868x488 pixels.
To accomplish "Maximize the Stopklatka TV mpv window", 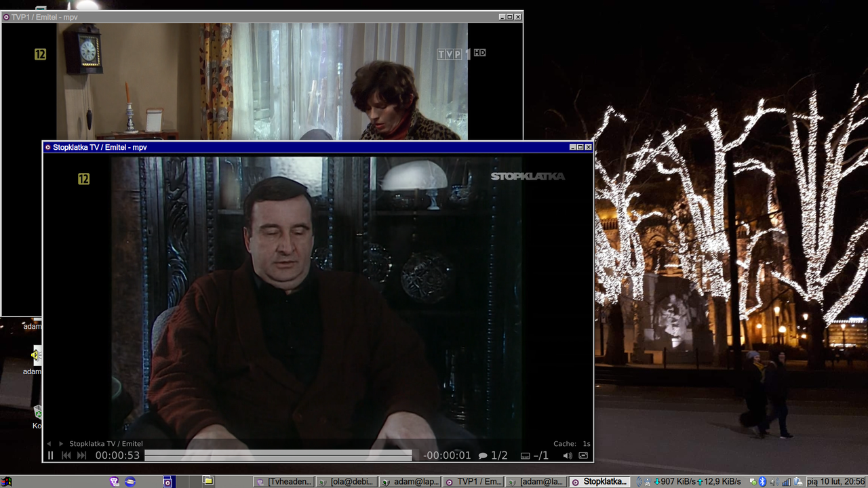I will click(580, 147).
